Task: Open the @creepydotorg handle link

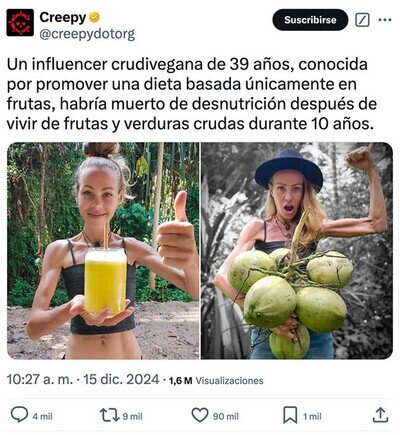Action: (87, 34)
